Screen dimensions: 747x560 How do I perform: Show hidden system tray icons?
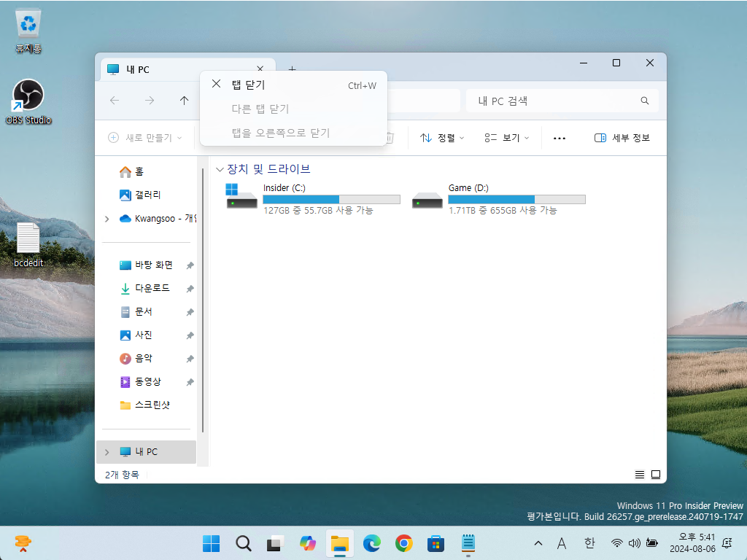pos(538,542)
